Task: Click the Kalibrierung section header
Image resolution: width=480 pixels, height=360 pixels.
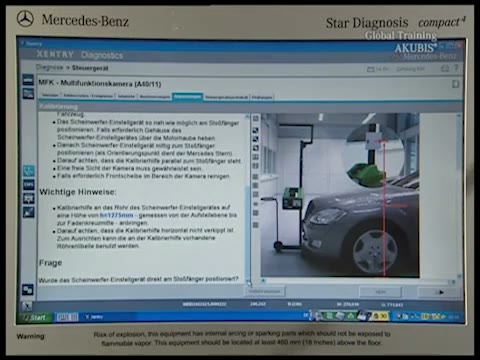Action: click(59, 107)
